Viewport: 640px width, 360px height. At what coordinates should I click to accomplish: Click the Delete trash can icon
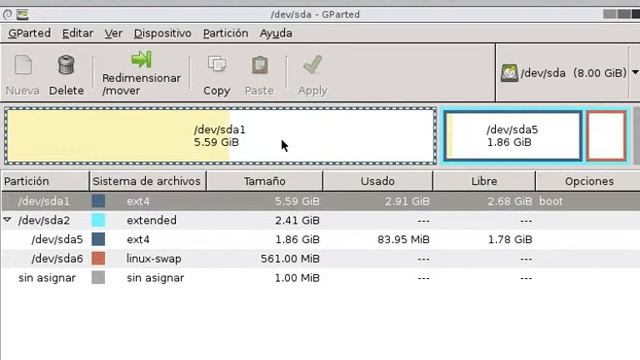click(x=66, y=64)
